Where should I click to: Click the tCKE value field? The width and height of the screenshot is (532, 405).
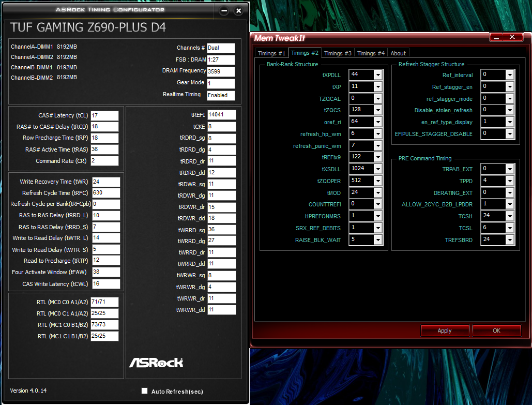pyautogui.click(x=222, y=127)
